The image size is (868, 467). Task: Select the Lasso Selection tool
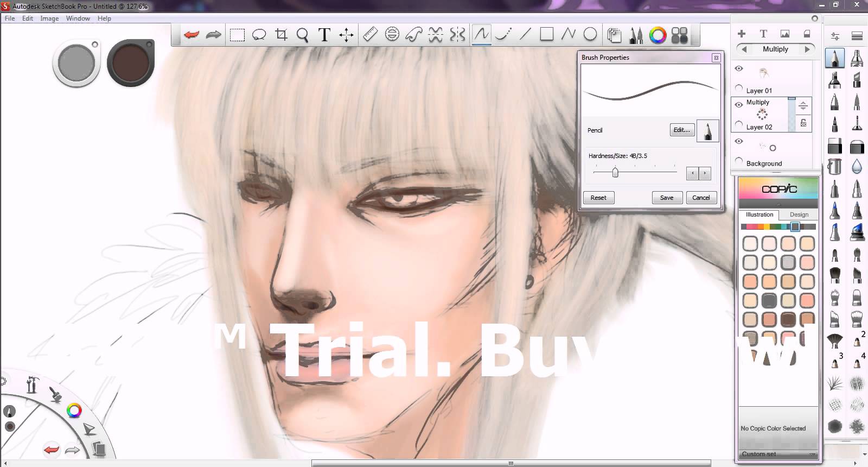point(259,35)
